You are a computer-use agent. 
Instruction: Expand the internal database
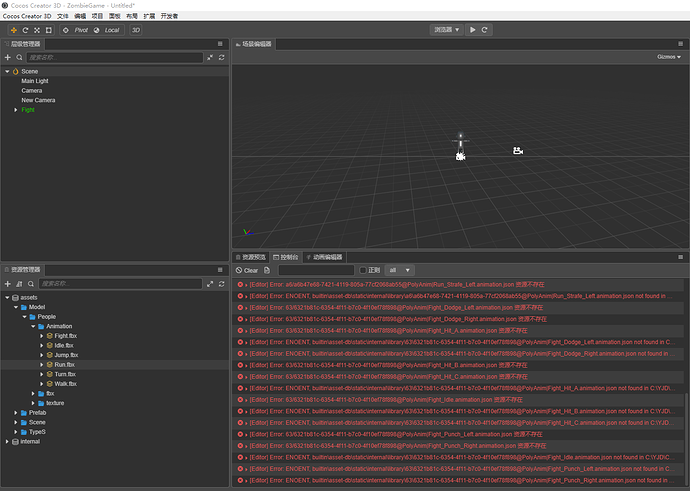coord(7,442)
